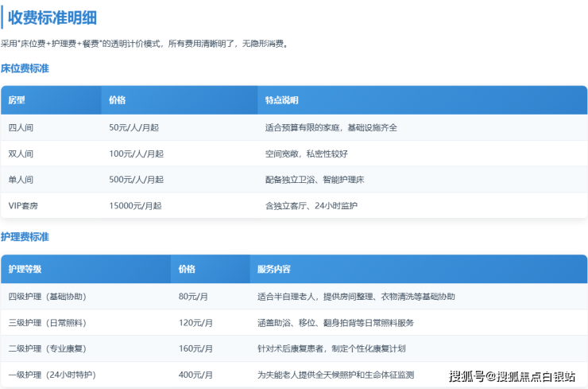Image resolution: width=588 pixels, height=389 pixels.
Task: Select 二级护理（专业康复） row
Action: [x=47, y=348]
